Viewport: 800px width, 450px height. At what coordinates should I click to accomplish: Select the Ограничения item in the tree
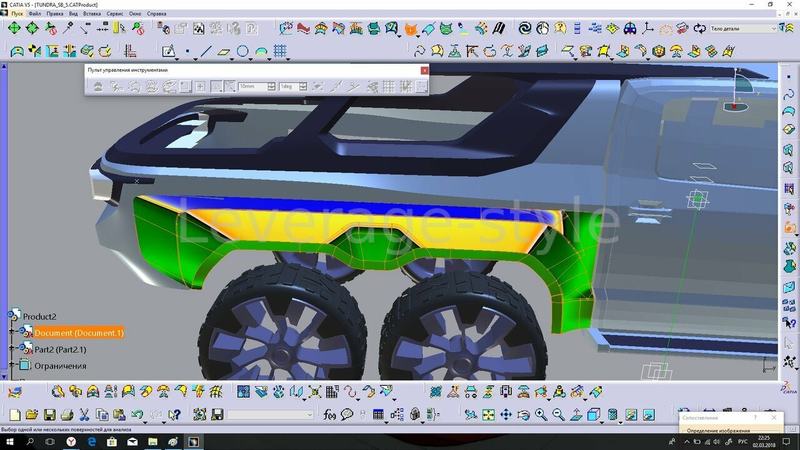tap(60, 366)
